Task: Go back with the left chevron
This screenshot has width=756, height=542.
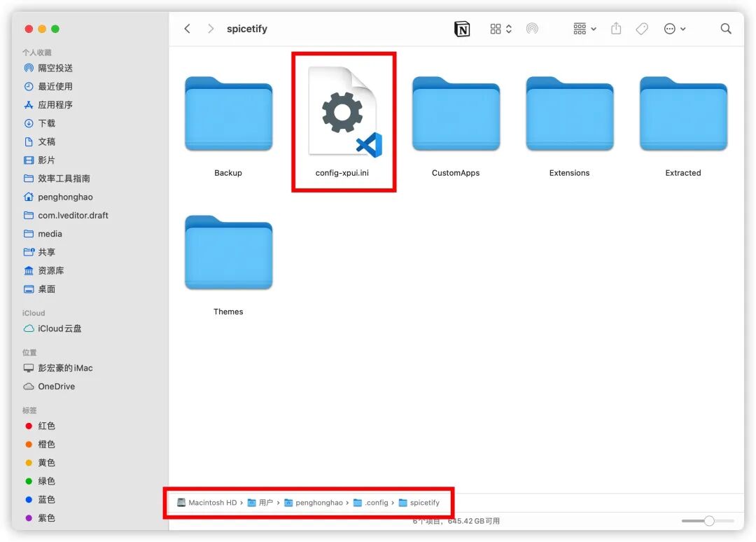Action: (x=188, y=29)
